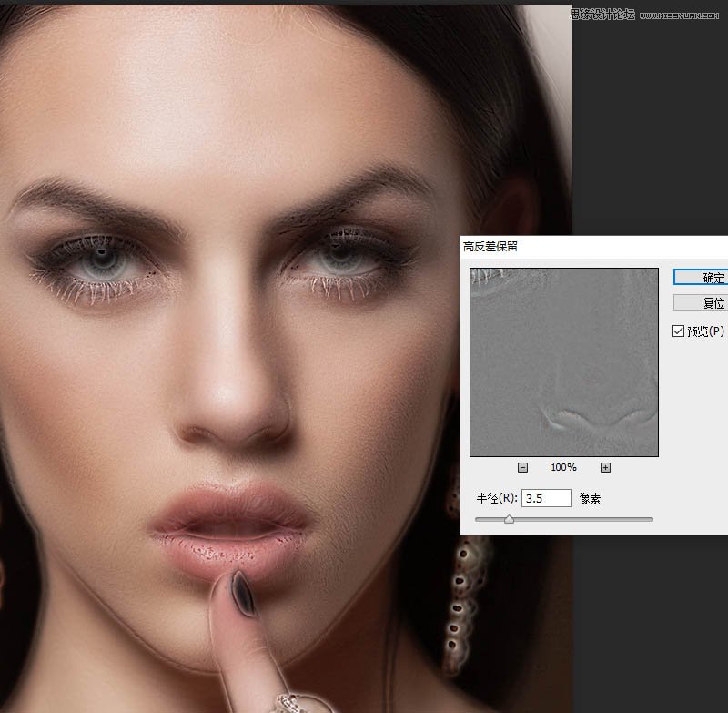Toggle the 预览(P) preview checkbox

679,331
